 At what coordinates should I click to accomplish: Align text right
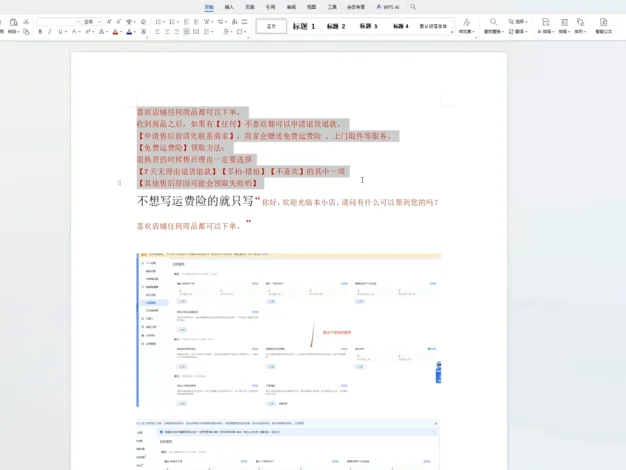pyautogui.click(x=176, y=32)
